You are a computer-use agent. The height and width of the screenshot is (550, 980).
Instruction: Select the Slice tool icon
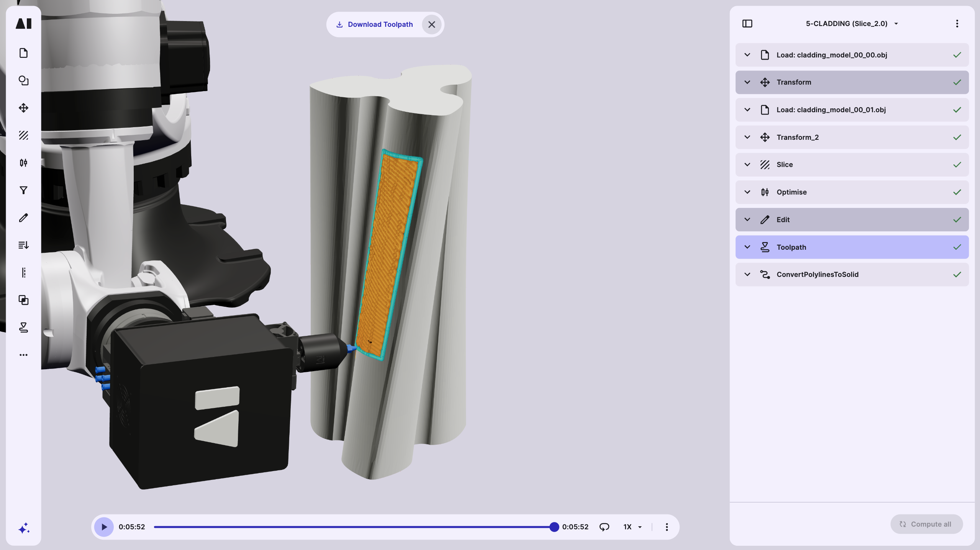pos(23,135)
